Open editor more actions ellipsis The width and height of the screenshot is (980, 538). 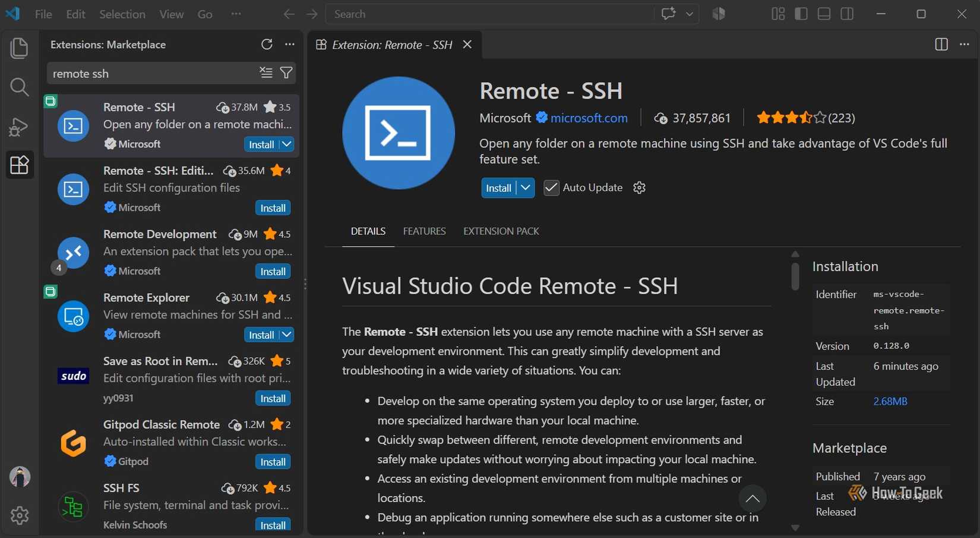pyautogui.click(x=965, y=45)
